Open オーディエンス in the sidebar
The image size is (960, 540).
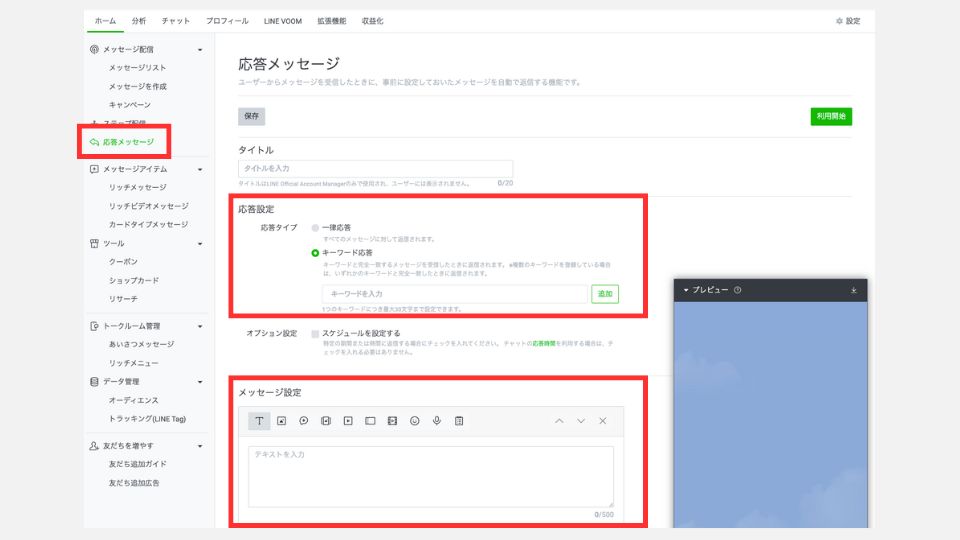[133, 400]
